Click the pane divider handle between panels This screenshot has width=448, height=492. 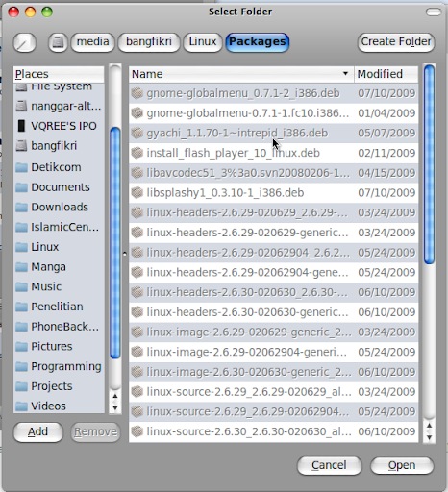125,254
